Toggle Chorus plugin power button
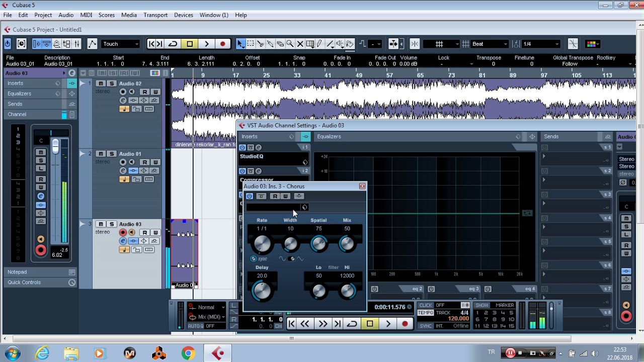644x362 pixels. pyautogui.click(x=250, y=196)
